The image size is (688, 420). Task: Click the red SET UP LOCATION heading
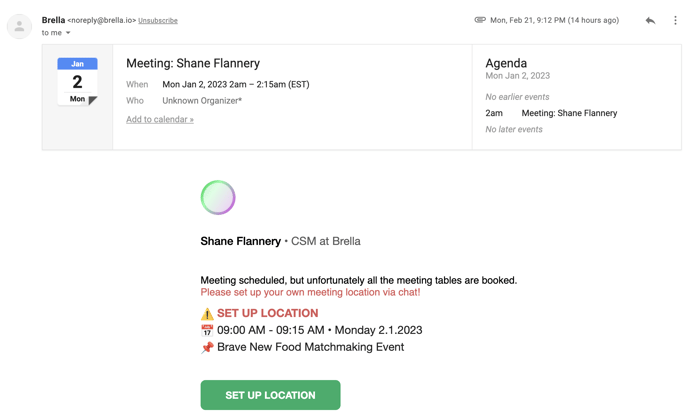[x=268, y=313]
